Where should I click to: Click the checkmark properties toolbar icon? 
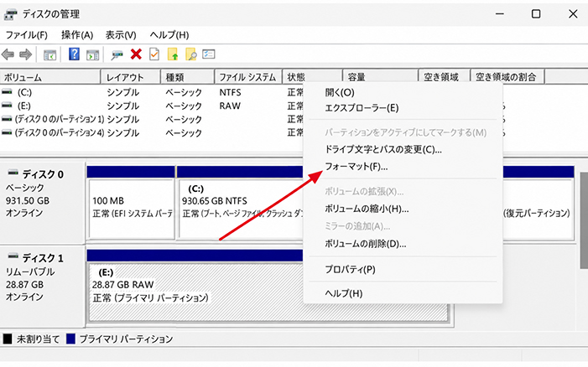click(x=154, y=54)
